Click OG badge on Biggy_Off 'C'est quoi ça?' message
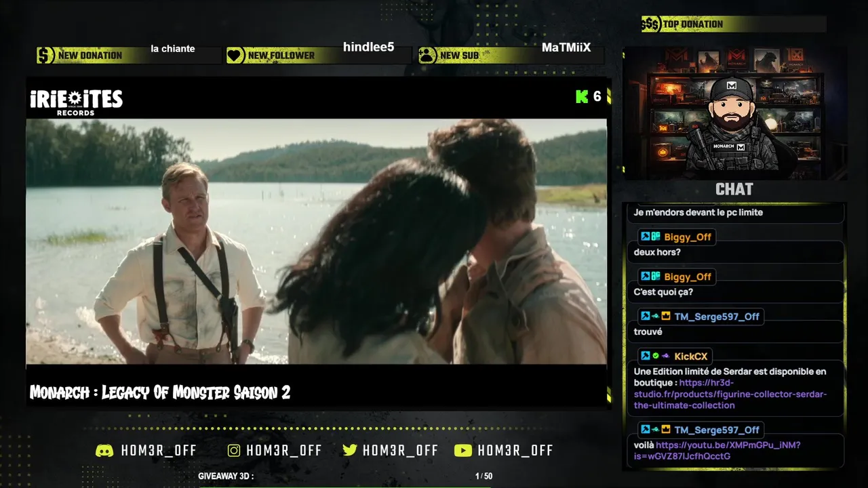This screenshot has height=488, width=868. [x=656, y=277]
